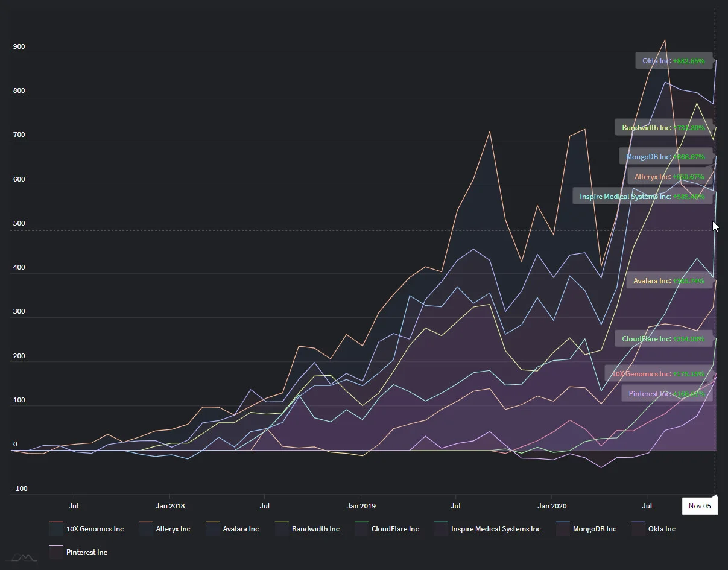
Task: Click the Avalara Inc chart tooltip label
Action: click(669, 281)
